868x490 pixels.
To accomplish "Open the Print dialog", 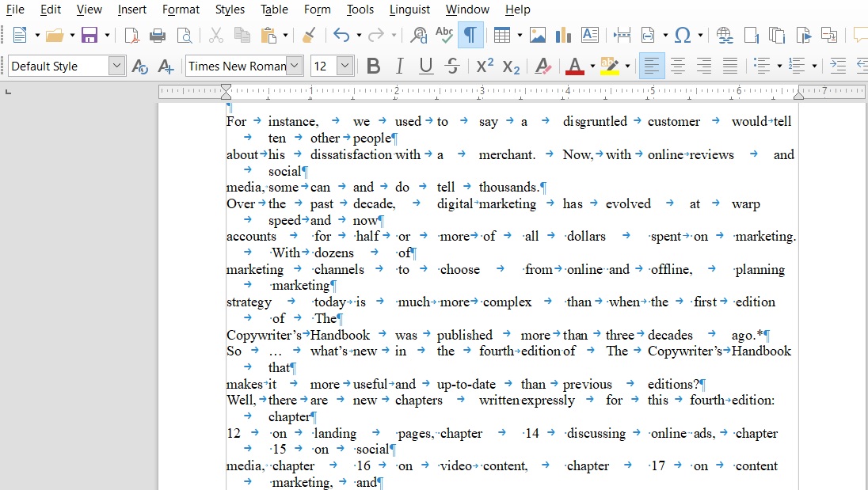I will (158, 35).
